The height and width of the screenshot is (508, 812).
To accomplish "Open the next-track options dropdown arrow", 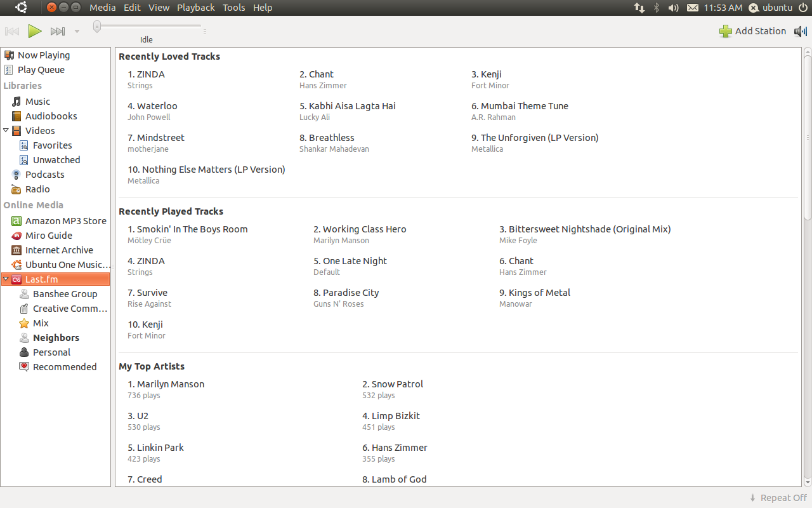I will (x=77, y=31).
